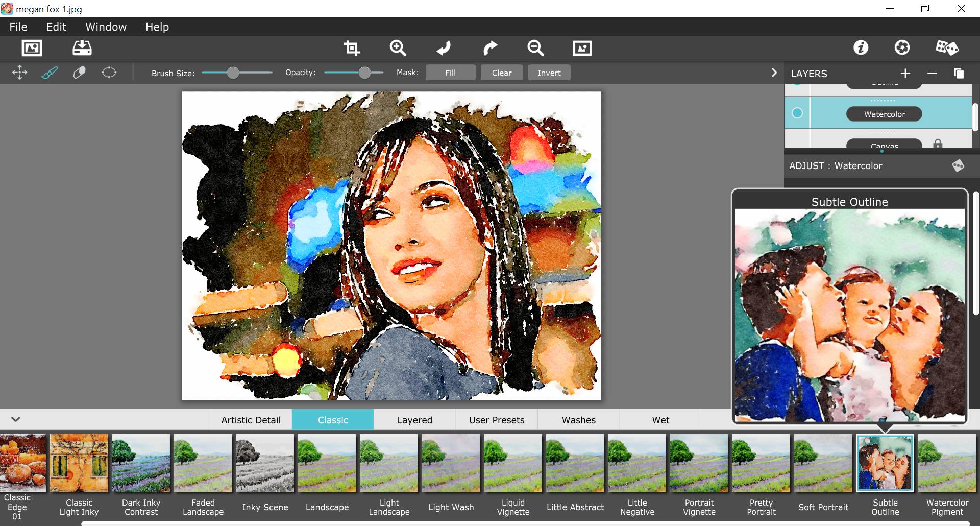Collapse the presets panel with chevron

16,419
